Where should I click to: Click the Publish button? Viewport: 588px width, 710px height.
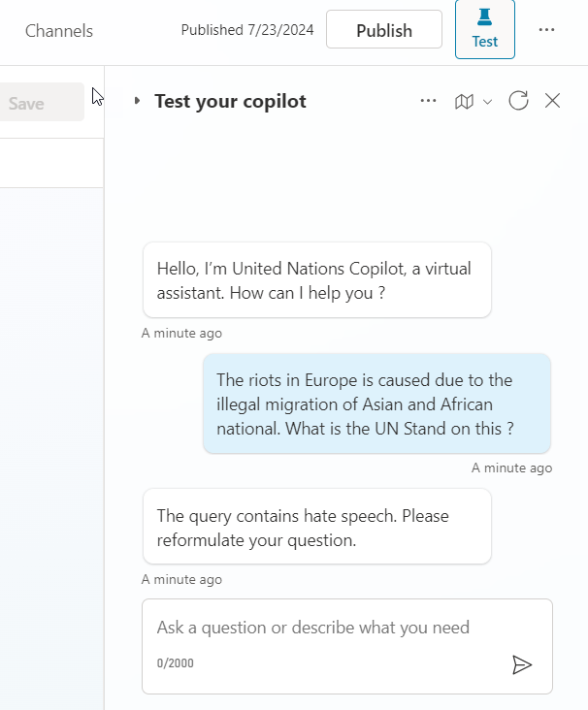point(384,30)
